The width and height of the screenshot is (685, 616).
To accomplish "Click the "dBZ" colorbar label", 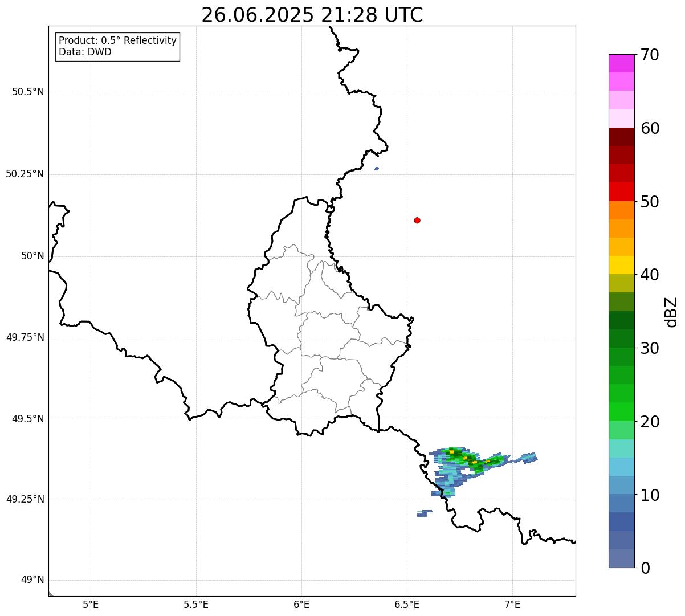I will click(671, 312).
